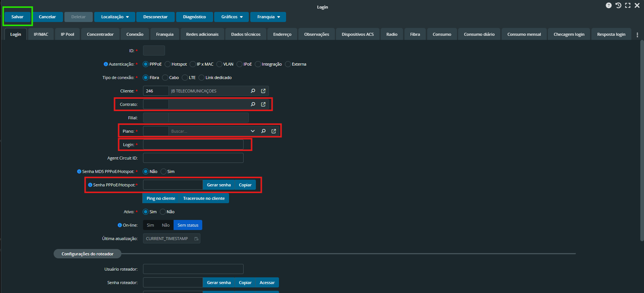Click the search magnifier in Plano field

point(263,131)
